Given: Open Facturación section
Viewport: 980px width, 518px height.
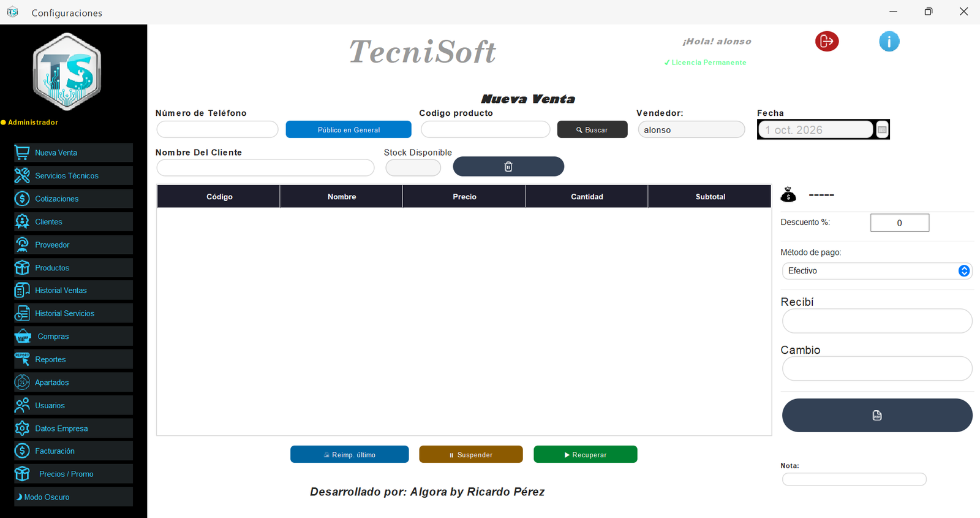Looking at the screenshot, I should click(73, 451).
